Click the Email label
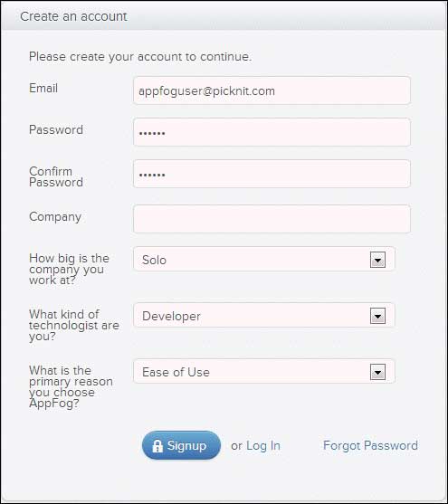 pyautogui.click(x=43, y=88)
